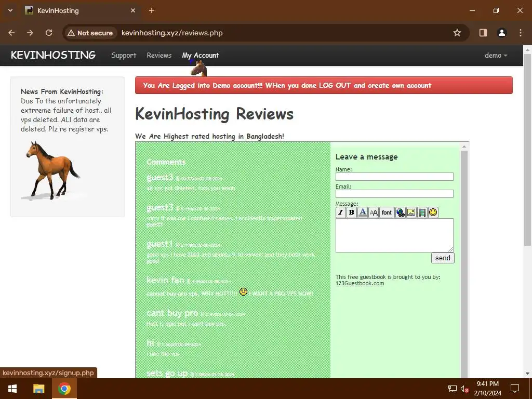
Task: Click the Message text area
Action: (x=394, y=235)
